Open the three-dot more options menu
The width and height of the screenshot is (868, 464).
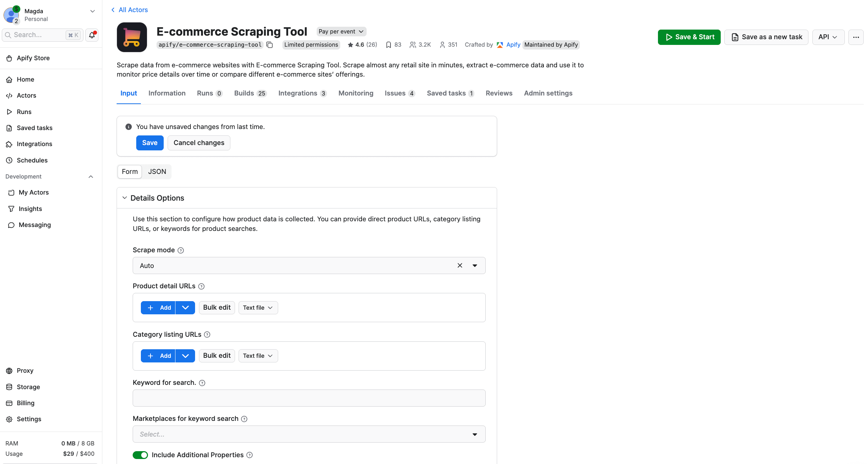point(856,37)
